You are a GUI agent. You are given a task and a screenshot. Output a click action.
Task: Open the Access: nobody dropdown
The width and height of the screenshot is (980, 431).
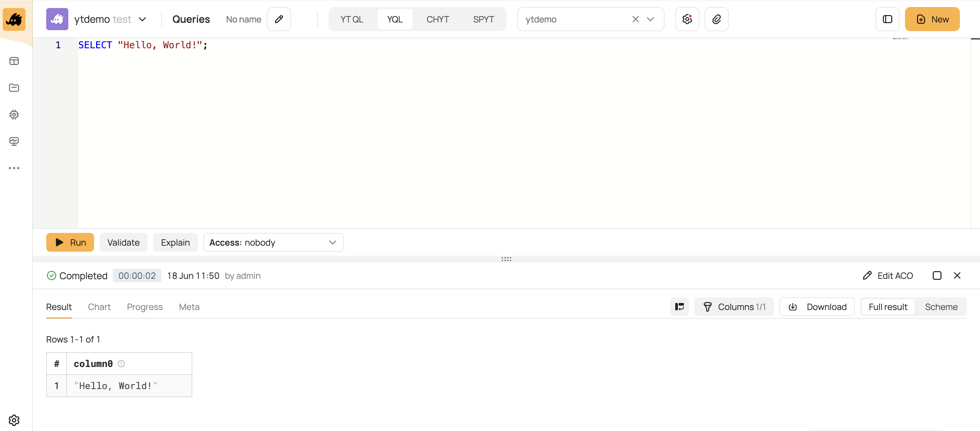click(x=273, y=243)
